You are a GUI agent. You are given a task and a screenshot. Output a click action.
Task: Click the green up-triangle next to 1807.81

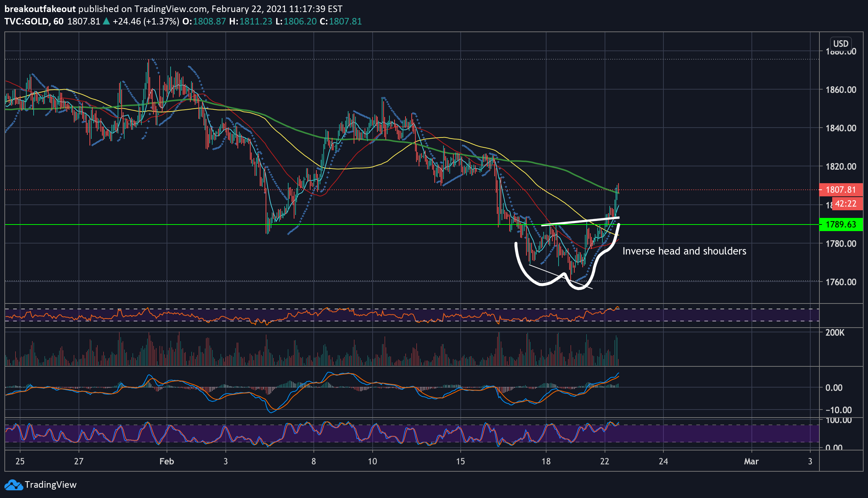click(106, 21)
